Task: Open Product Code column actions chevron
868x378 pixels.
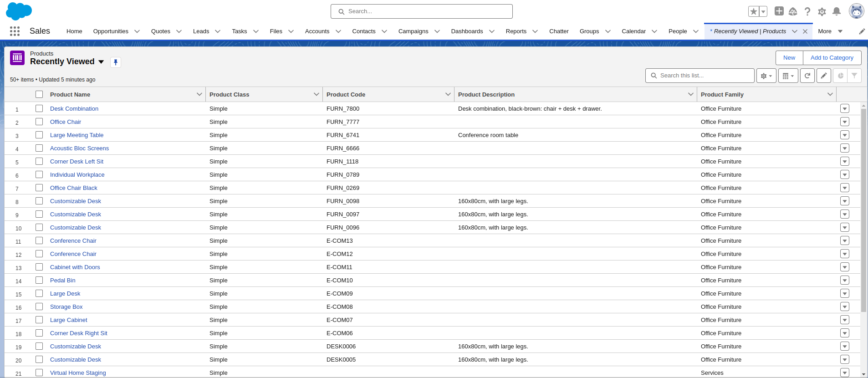Action: (448, 94)
